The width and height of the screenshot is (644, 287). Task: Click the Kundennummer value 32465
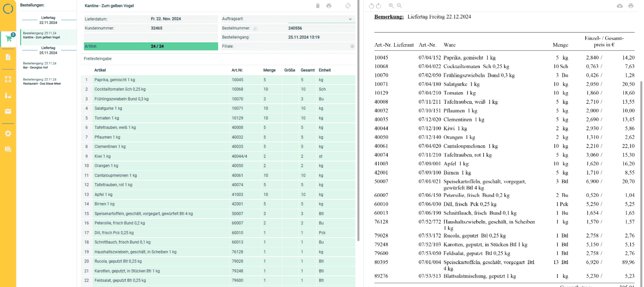156,28
